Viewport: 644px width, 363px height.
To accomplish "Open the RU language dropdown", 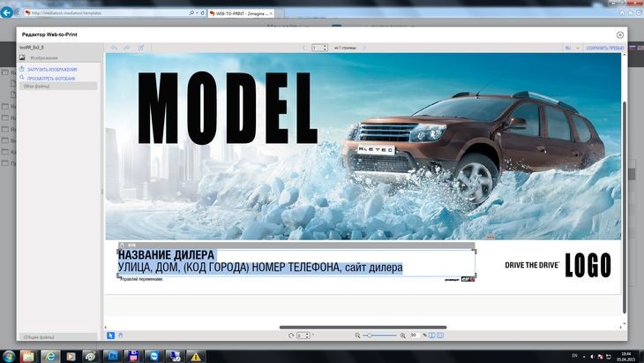I will pyautogui.click(x=570, y=48).
